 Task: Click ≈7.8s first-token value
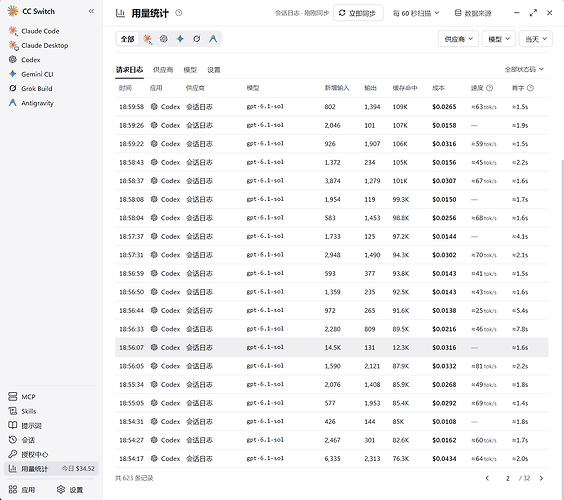tap(520, 329)
